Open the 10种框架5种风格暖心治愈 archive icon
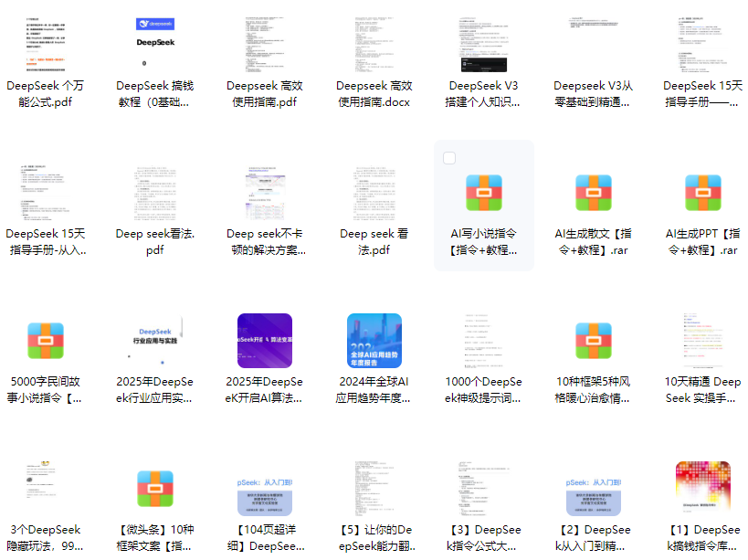Viewport: 748px width, 560px height. 594,341
